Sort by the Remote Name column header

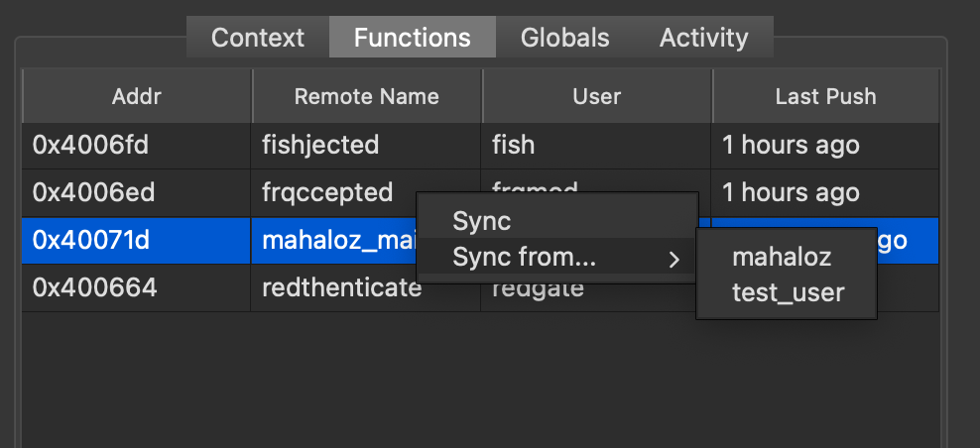coord(367,96)
